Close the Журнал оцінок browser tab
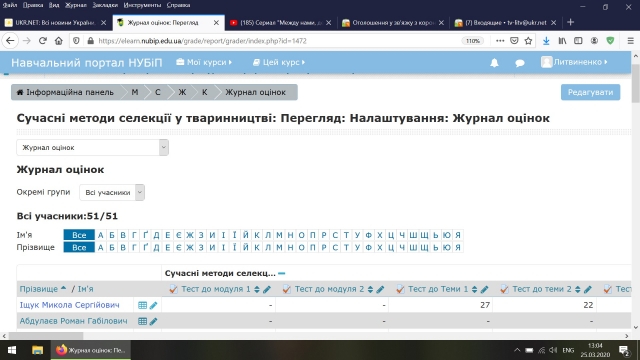 pyautogui.click(x=216, y=23)
